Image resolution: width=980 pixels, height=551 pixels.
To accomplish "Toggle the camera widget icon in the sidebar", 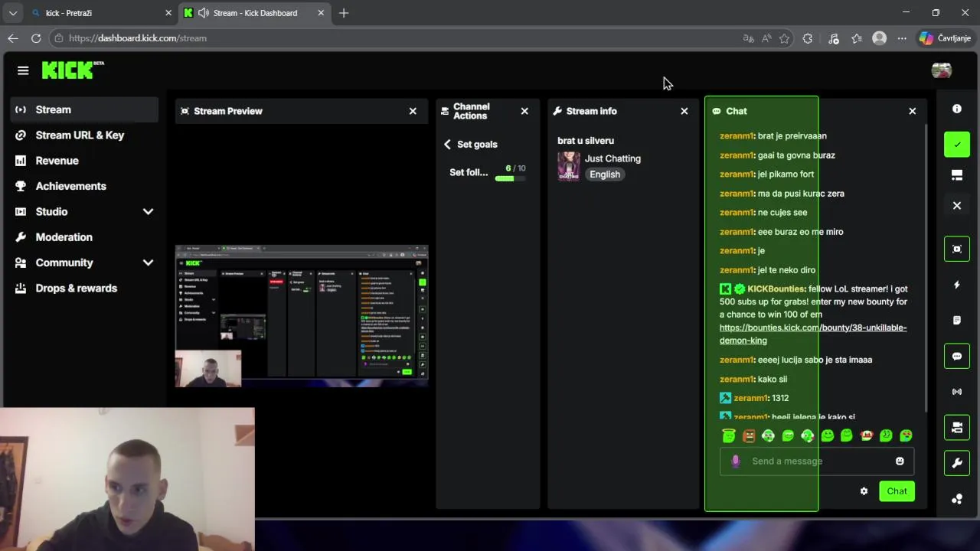I will coord(957,428).
